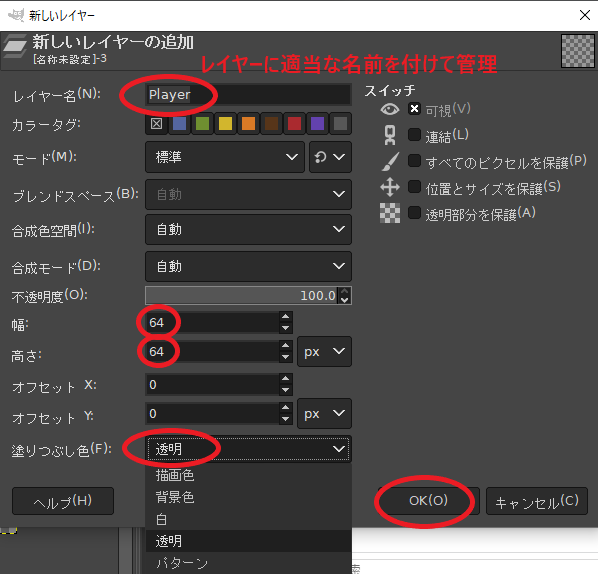
Task: Open the height unit px dropdown
Action: 324,351
